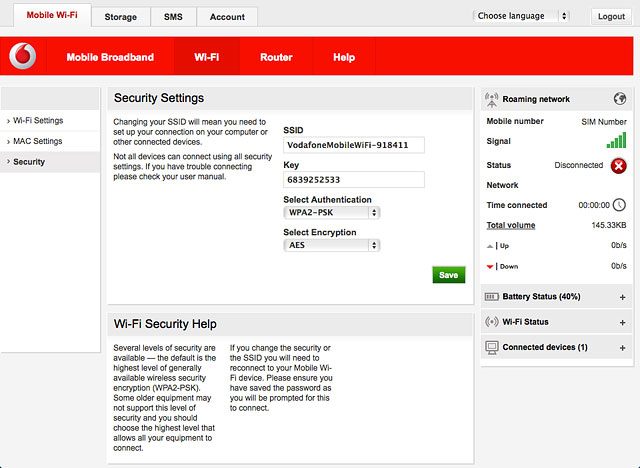
Task: Click the globe icon beside Roaming network
Action: tap(620, 99)
